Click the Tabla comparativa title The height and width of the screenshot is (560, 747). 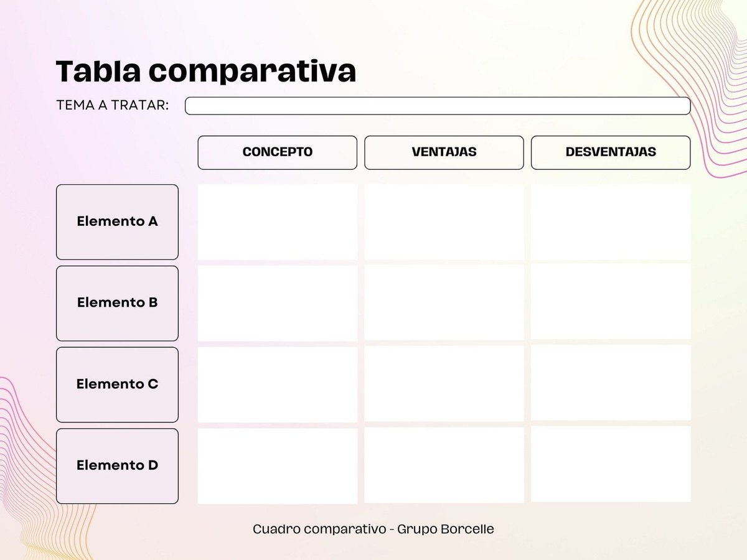point(206,72)
